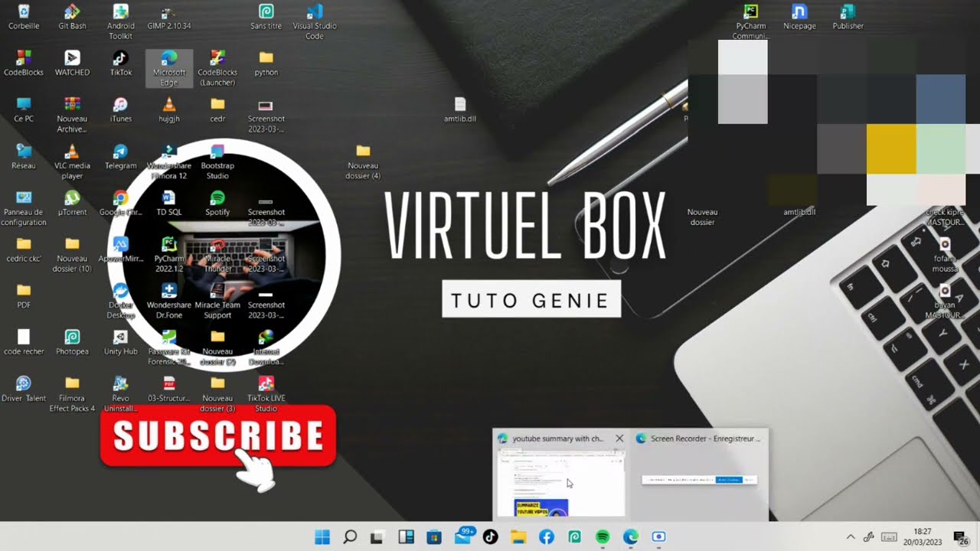The image size is (980, 551).
Task: Select the hujgjh VLC file icon
Action: pyautogui.click(x=169, y=110)
